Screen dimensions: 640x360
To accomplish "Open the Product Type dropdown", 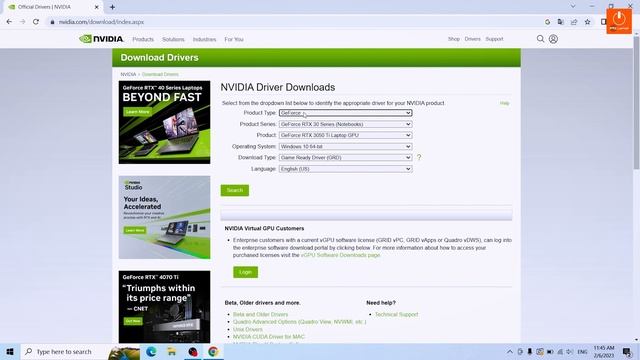I will coord(345,113).
